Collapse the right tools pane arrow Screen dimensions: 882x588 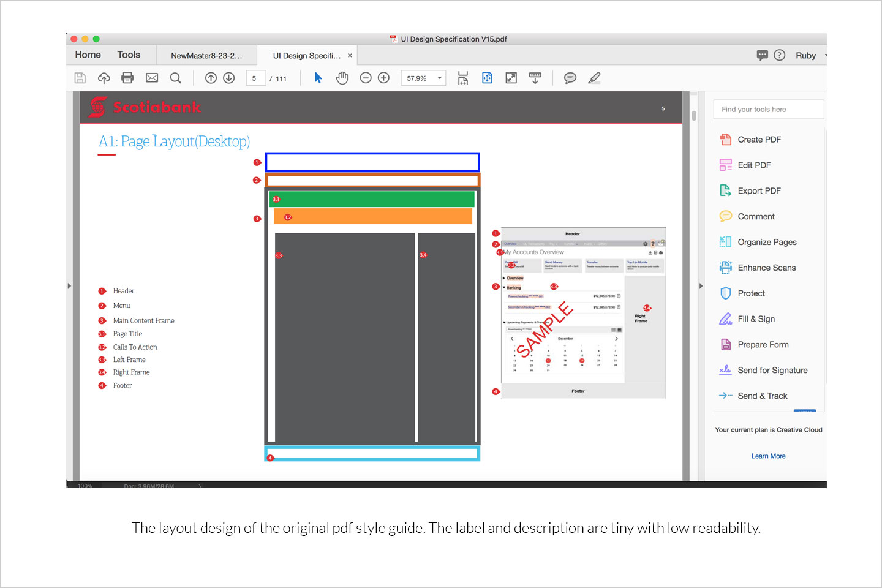click(x=701, y=286)
